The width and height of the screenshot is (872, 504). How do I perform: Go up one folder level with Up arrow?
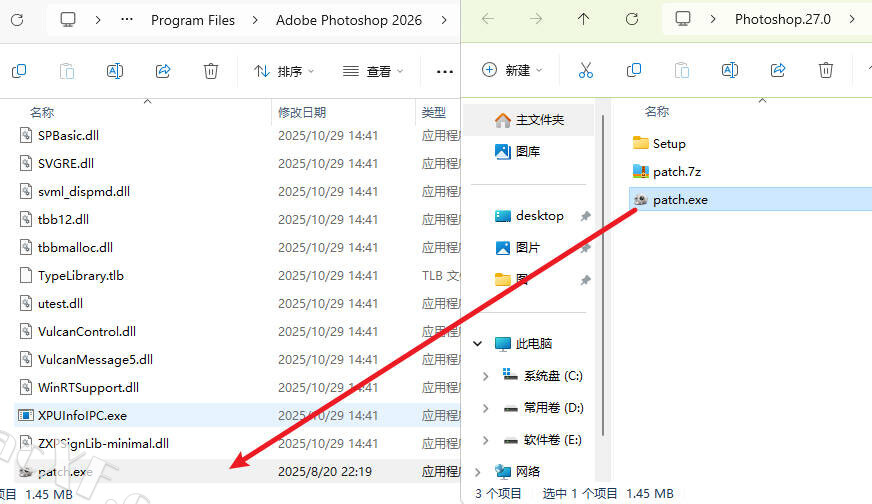click(x=584, y=19)
